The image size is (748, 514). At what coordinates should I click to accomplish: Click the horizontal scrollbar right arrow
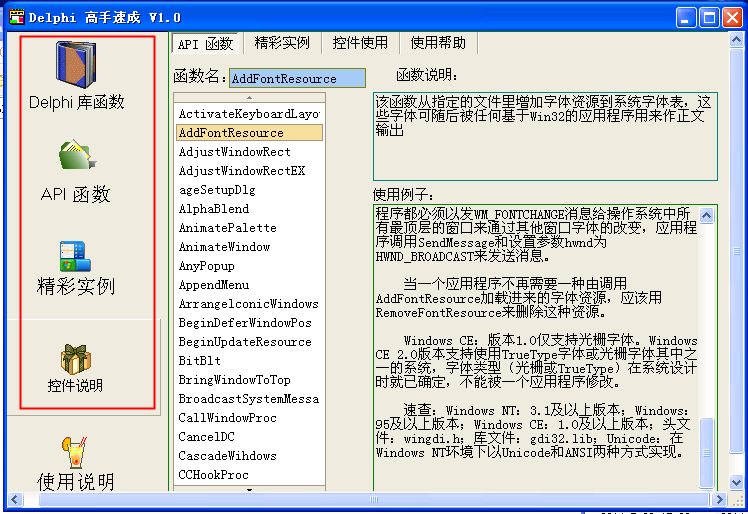718,500
